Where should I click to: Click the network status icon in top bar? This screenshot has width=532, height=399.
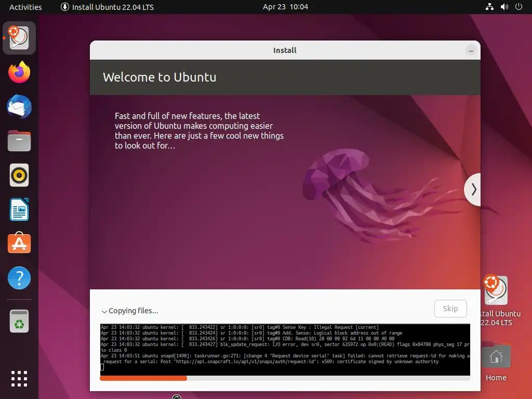point(489,7)
